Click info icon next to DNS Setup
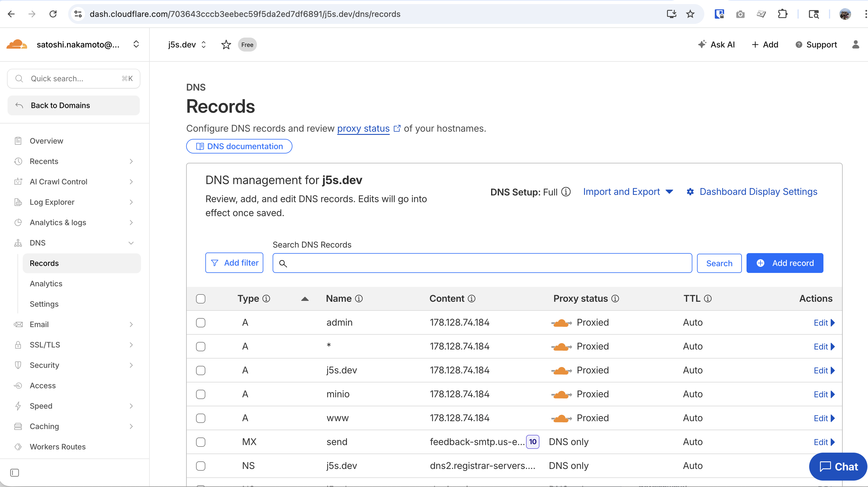This screenshot has height=487, width=868. coord(566,192)
